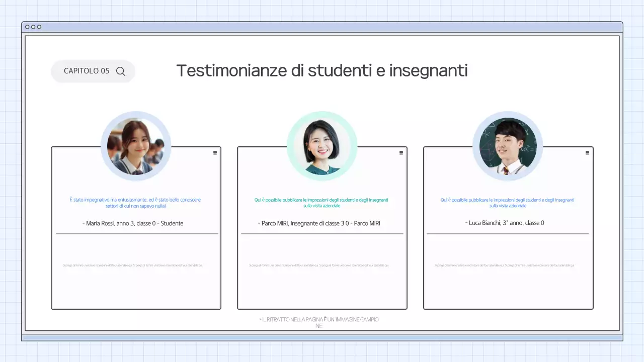Viewport: 644px width, 362px height.
Task: Click the third circle in the window title bar
Action: [x=39, y=27]
